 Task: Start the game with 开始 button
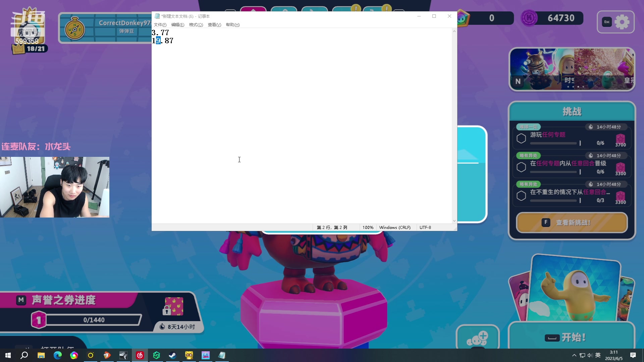572,337
